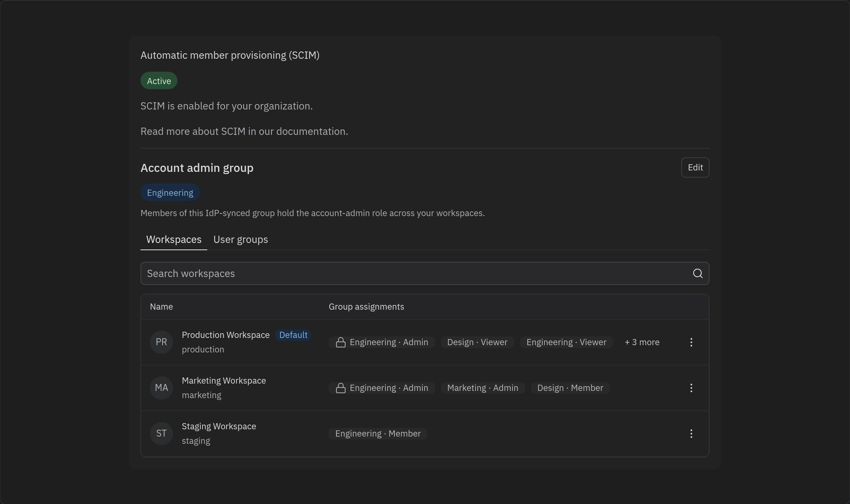
Task: Click the ST workspace avatar
Action: click(x=162, y=434)
